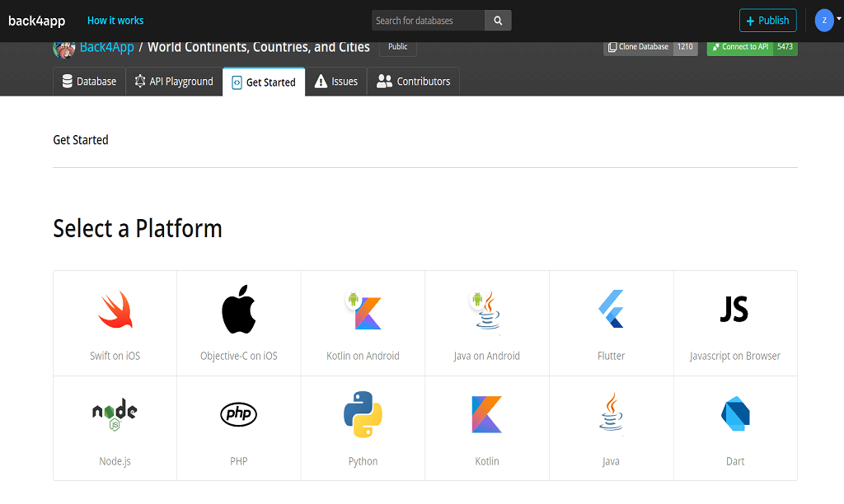Screen dimensions: 844x504
Task: Choose the Flutter logo icon
Action: (x=611, y=309)
